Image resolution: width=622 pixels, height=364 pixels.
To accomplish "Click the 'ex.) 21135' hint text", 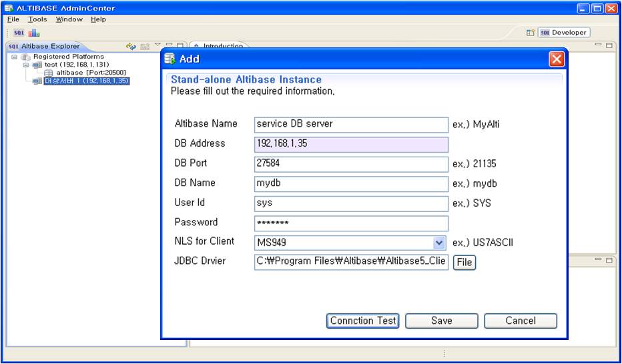I will [475, 163].
